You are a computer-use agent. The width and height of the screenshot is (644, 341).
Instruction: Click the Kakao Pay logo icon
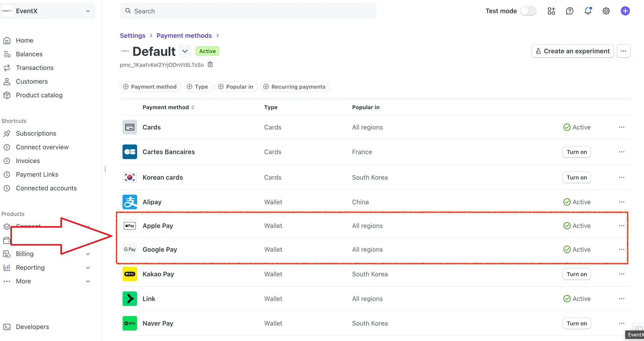[130, 274]
